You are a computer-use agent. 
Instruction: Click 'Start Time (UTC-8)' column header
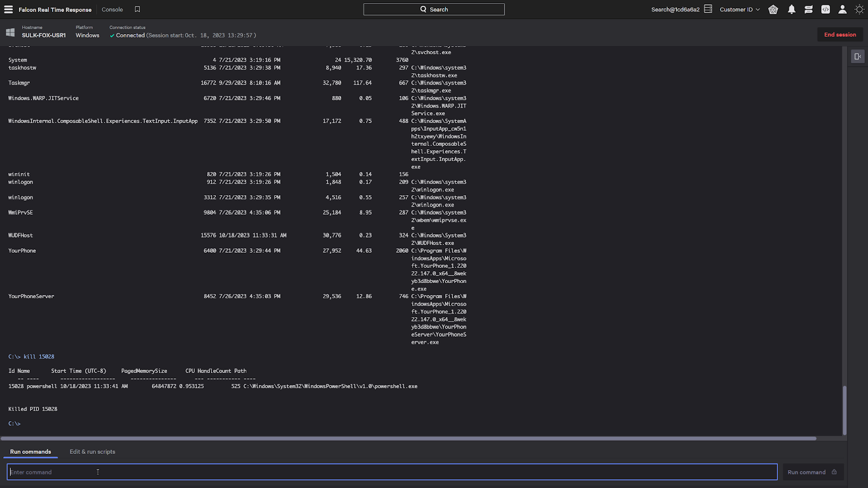point(79,371)
